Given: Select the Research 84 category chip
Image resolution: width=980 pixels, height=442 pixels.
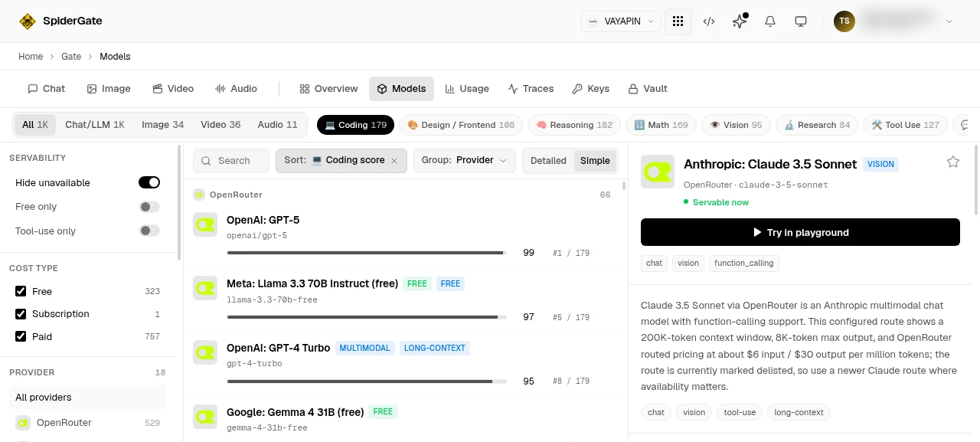Looking at the screenshot, I should point(816,125).
